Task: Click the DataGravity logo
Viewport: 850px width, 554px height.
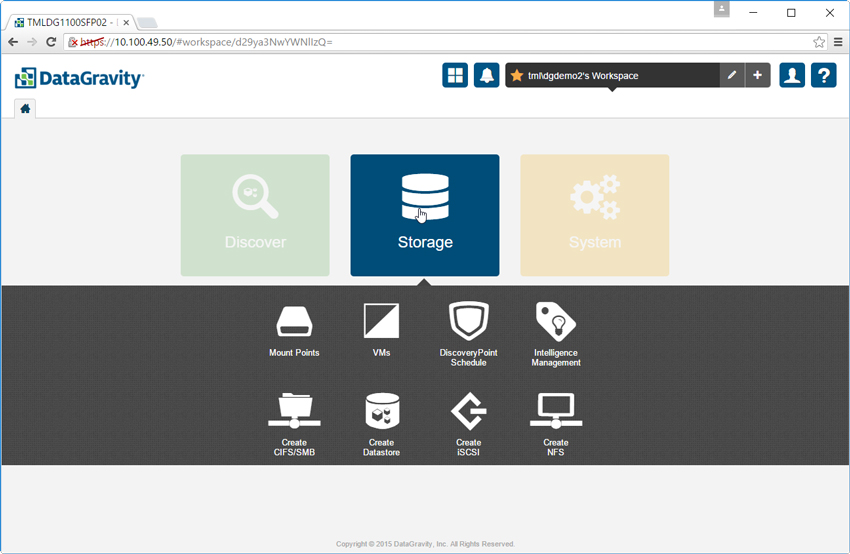Action: point(79,78)
